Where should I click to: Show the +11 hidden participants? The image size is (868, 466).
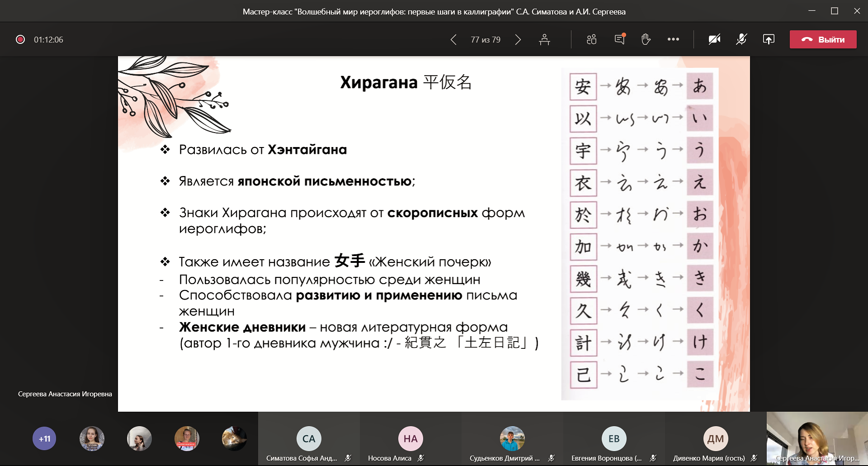click(44, 438)
